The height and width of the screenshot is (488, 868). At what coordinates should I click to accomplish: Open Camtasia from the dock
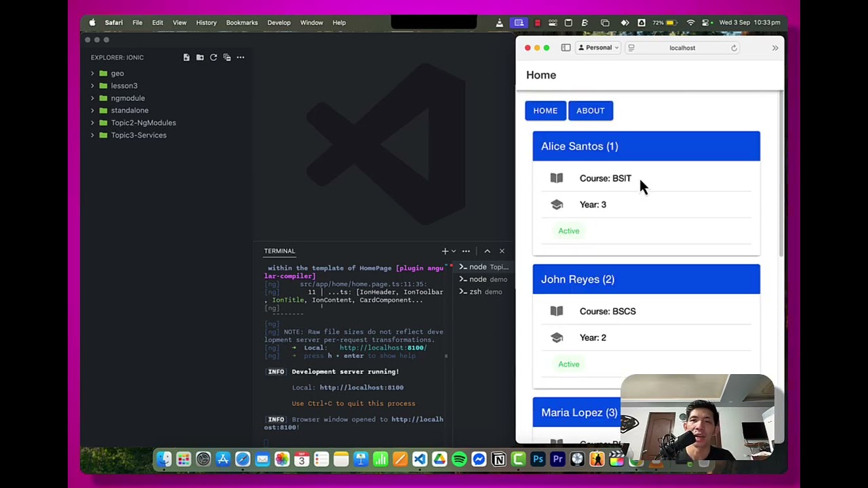[x=518, y=460]
